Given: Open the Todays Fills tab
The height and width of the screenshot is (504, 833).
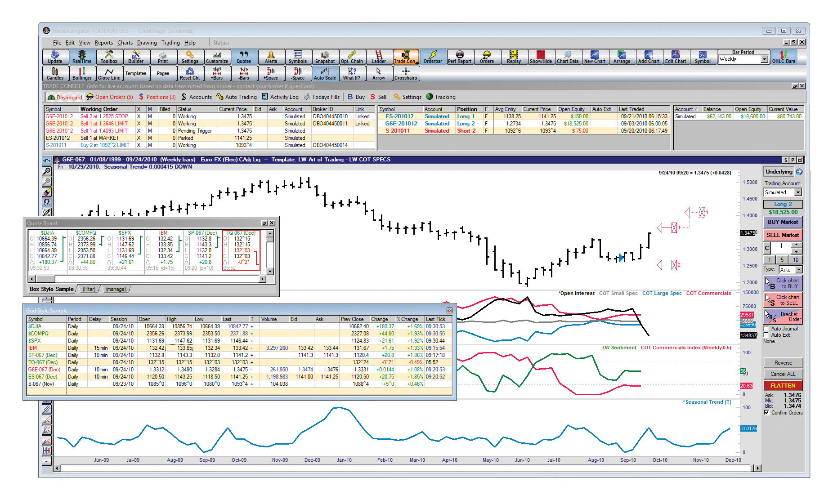Looking at the screenshot, I should (x=322, y=97).
